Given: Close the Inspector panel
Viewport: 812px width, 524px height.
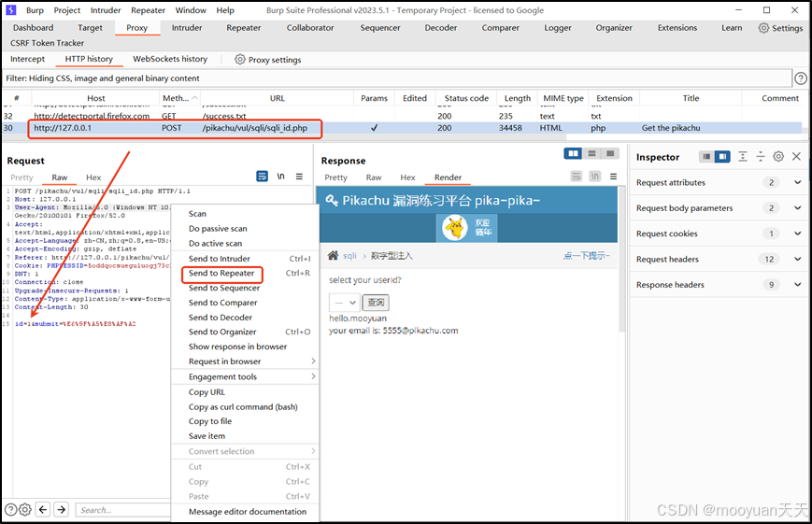Looking at the screenshot, I should (796, 156).
